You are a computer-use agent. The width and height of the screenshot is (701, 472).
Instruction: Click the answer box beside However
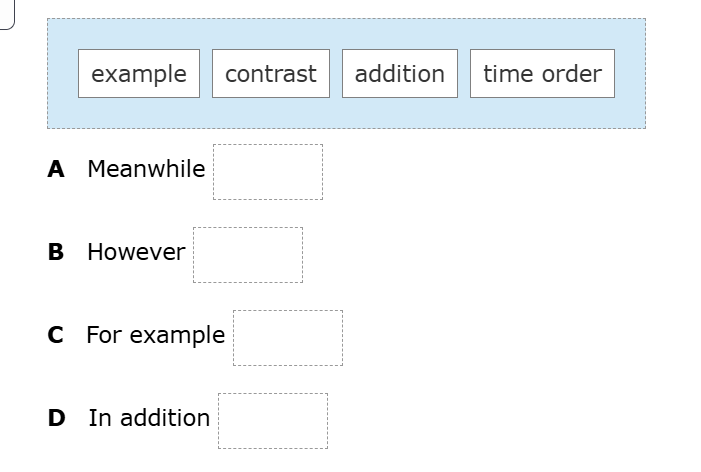coord(248,255)
